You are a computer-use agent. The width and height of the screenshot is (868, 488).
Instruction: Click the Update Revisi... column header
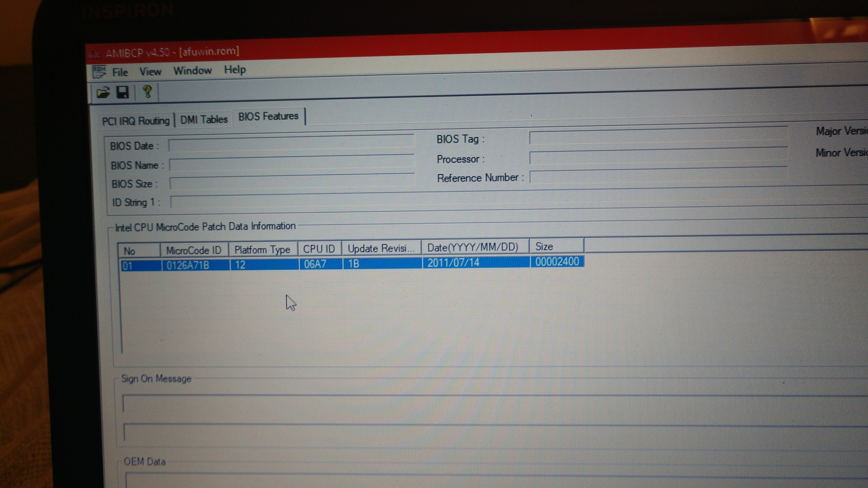click(x=381, y=248)
